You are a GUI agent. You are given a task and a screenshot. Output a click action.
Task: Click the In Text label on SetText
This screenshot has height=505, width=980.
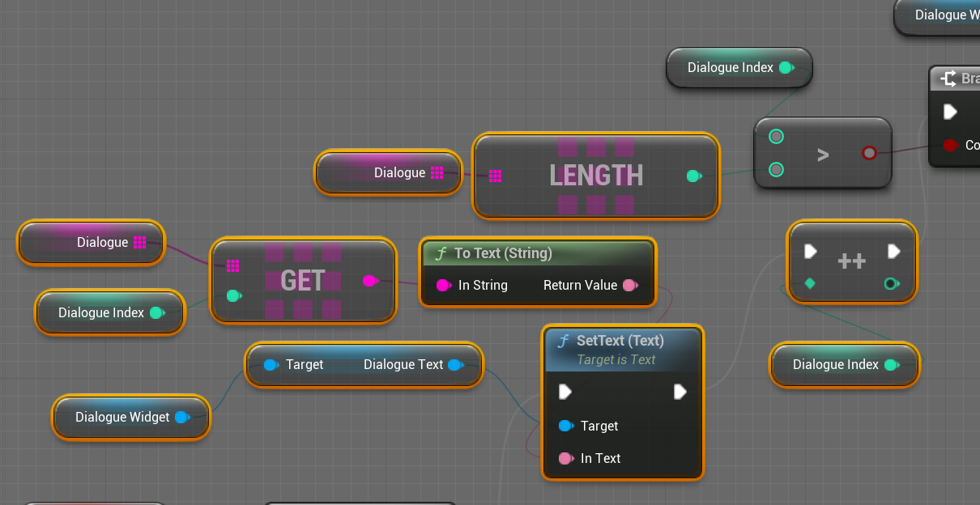(600, 458)
